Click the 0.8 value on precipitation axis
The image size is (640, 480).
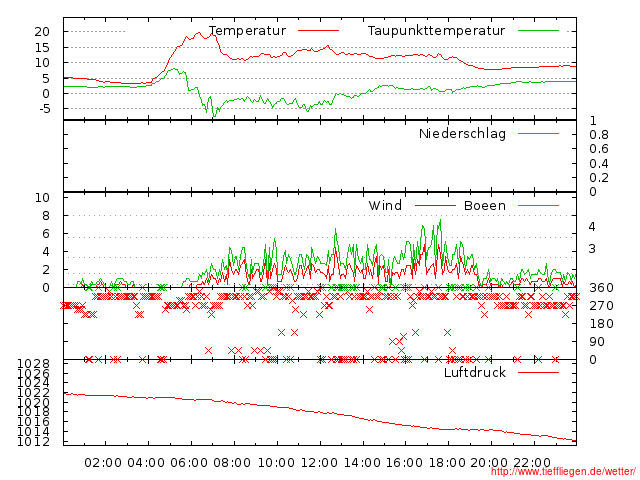pos(599,135)
